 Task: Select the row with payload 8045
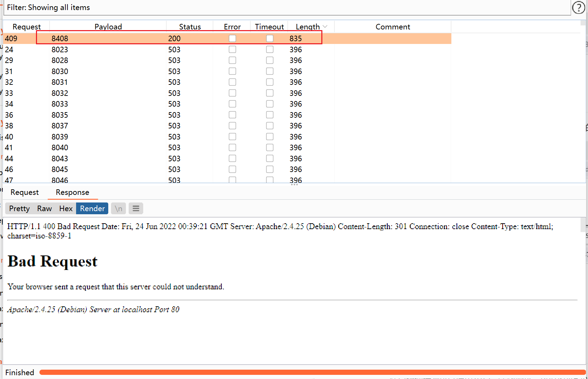coord(227,169)
